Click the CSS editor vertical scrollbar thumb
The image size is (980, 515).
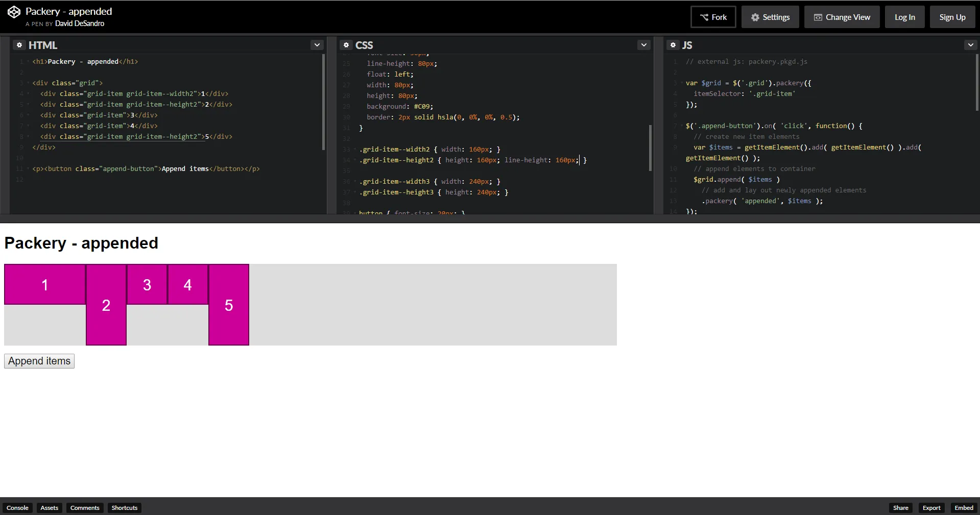650,148
